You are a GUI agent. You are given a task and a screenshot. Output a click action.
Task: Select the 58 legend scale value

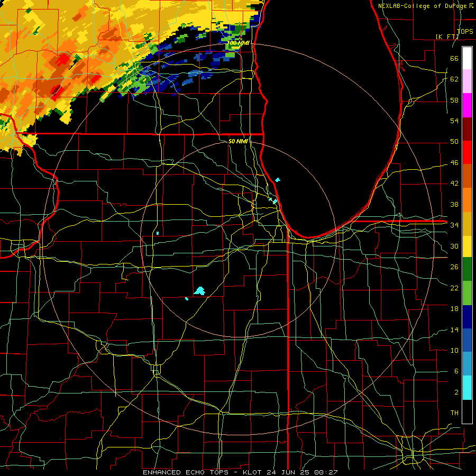click(454, 100)
